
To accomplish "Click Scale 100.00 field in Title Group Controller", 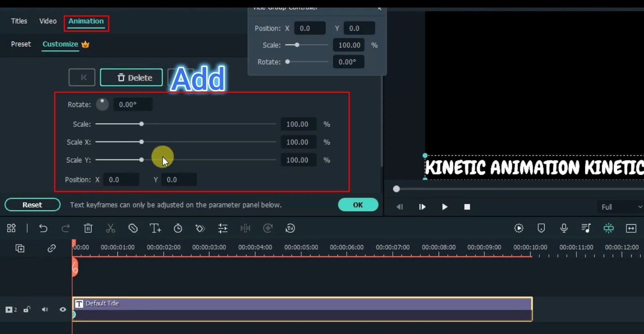I will 349,45.
